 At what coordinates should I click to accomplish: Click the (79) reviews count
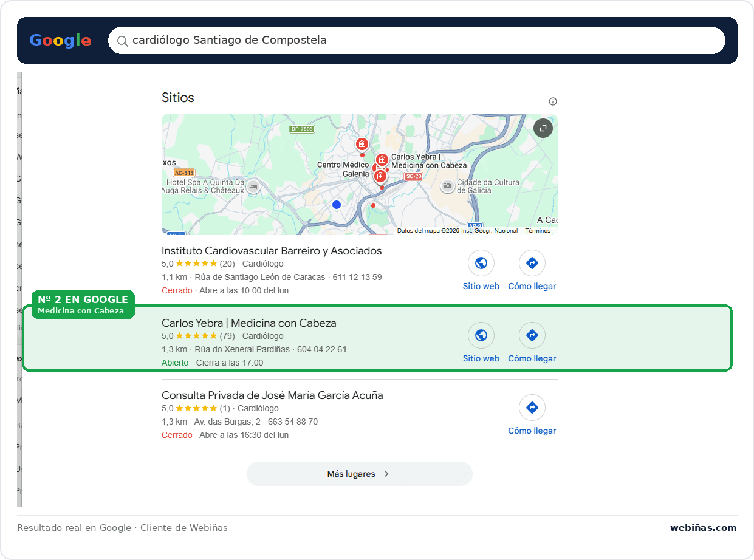227,336
